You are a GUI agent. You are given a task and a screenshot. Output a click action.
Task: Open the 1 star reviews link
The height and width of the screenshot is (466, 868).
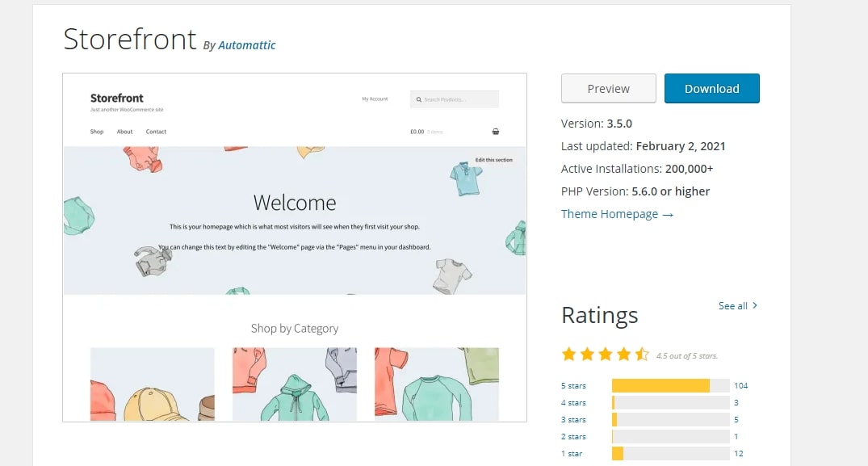(572, 454)
